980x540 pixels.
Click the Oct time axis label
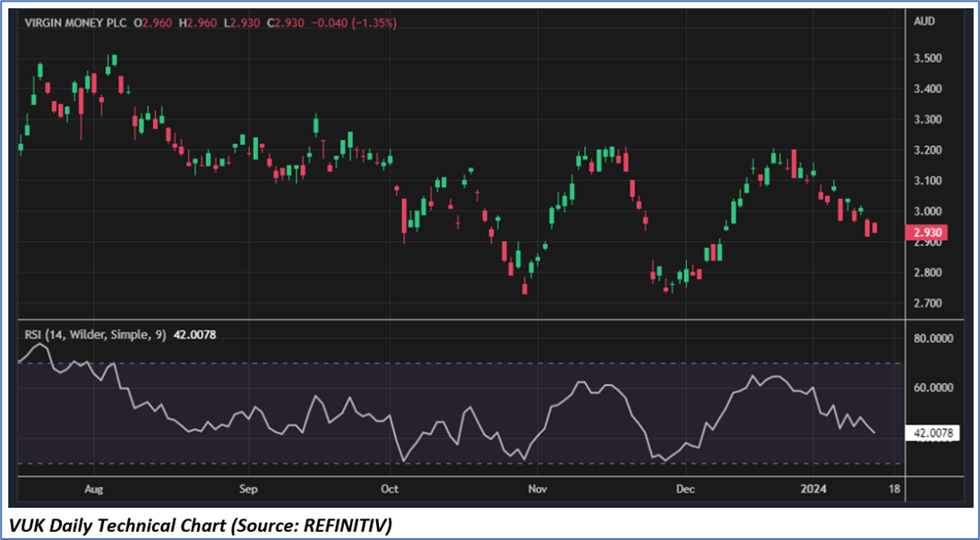[390, 489]
